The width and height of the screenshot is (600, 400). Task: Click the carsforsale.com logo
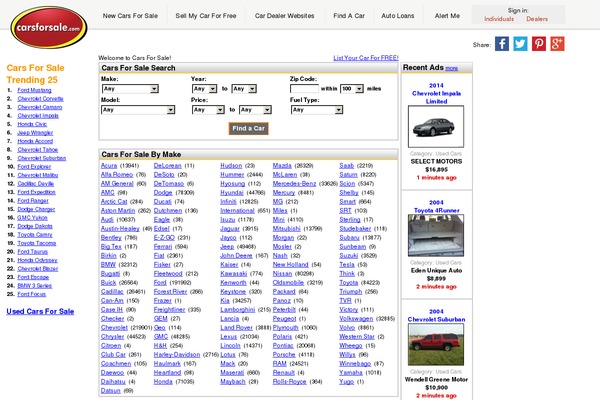(x=49, y=27)
